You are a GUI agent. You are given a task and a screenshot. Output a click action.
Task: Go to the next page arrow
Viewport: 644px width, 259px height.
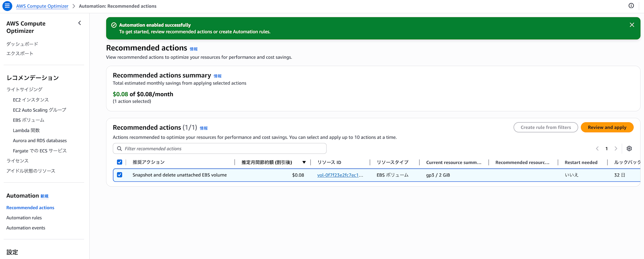pos(616,148)
